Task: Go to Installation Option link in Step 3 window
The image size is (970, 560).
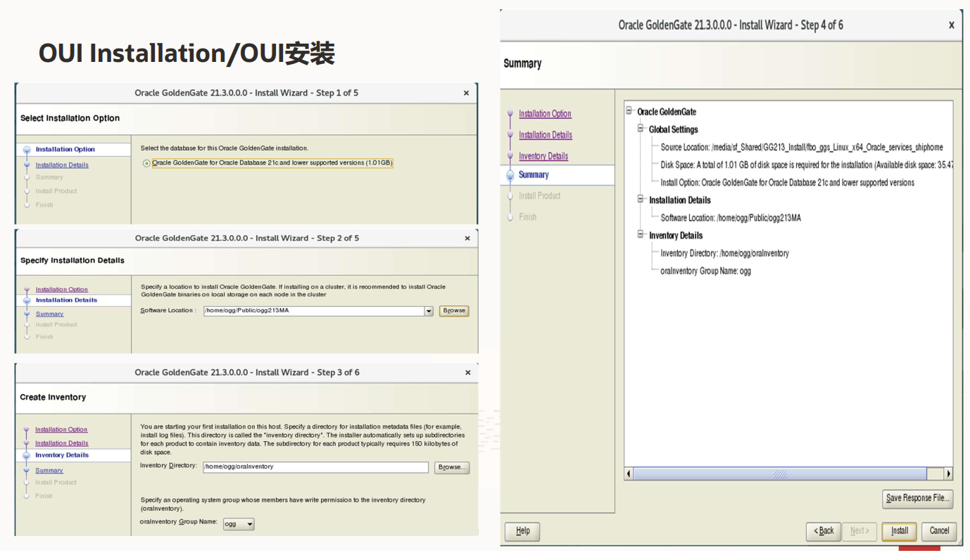Action: click(61, 429)
